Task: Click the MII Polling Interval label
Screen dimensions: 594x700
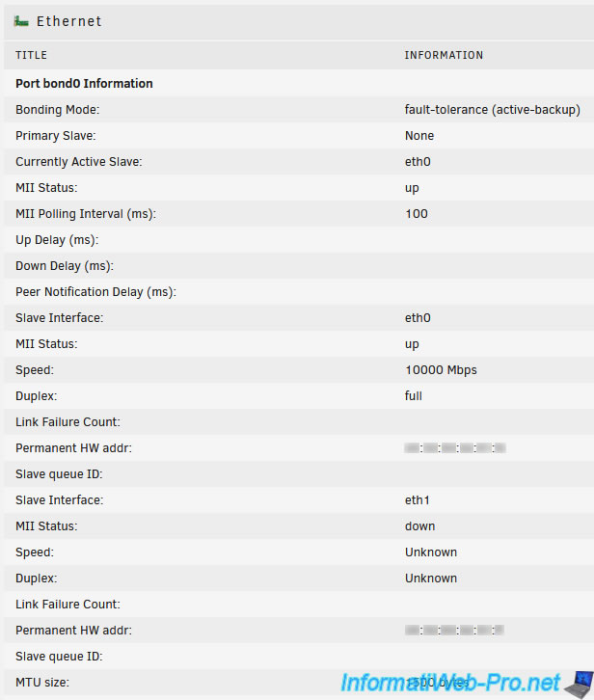Action: [86, 214]
